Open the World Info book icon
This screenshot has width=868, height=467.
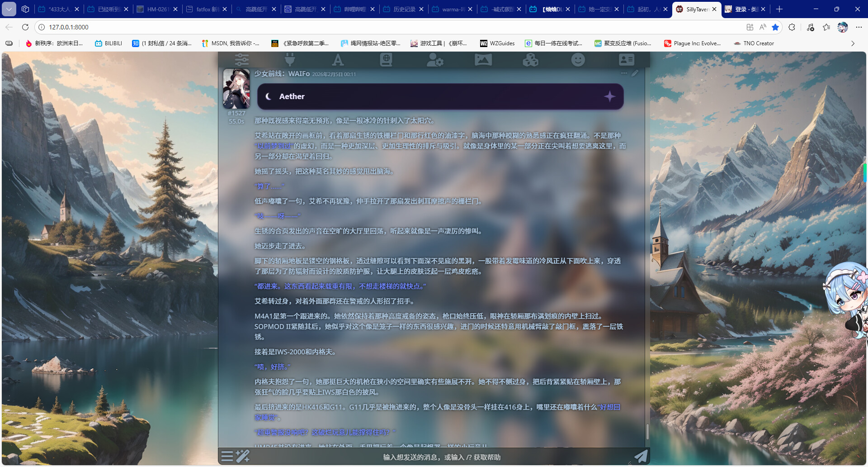pos(386,60)
